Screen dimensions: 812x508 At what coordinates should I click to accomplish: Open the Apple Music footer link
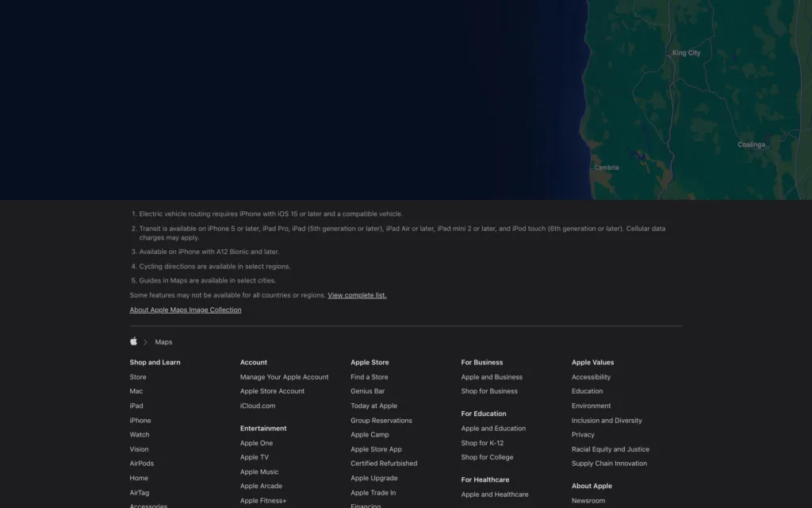259,471
